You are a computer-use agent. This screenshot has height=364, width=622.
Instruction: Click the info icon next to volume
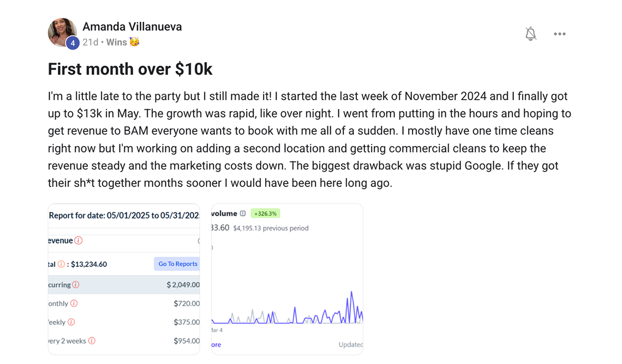coord(243,214)
